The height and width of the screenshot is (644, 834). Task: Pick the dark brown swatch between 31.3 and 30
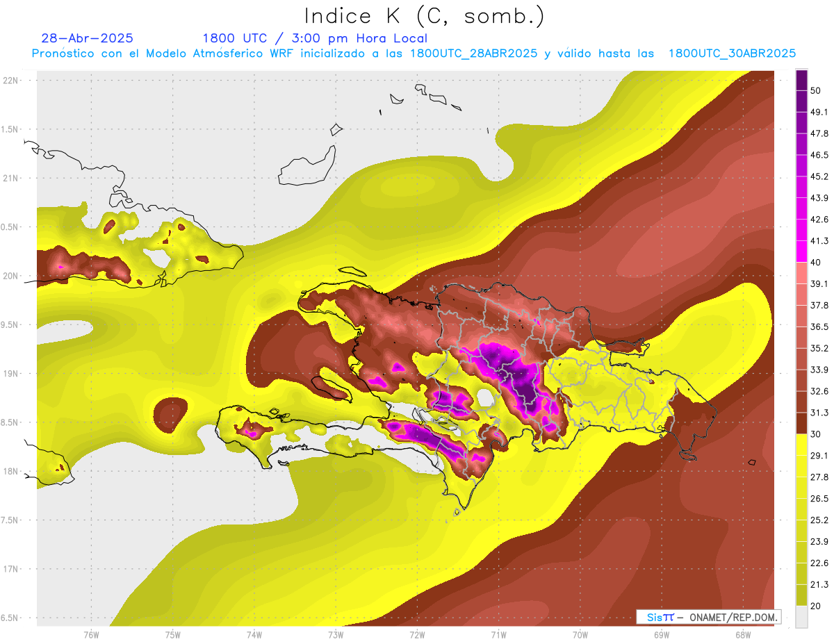point(801,423)
